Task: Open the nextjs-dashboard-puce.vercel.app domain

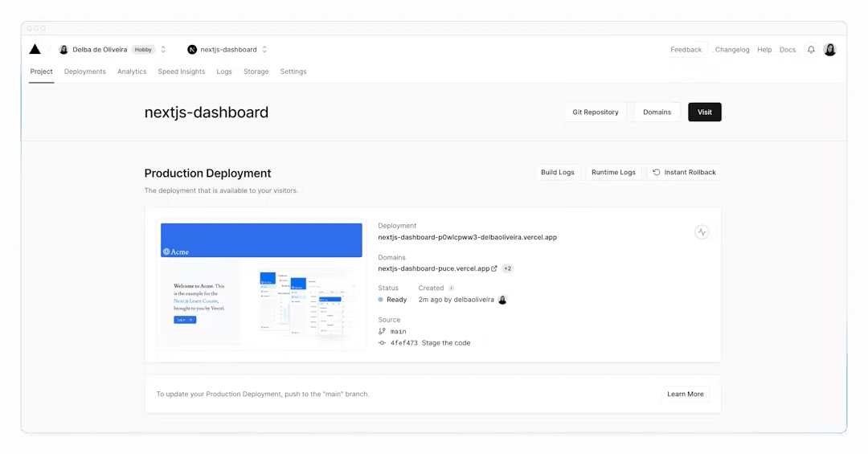Action: 433,268
